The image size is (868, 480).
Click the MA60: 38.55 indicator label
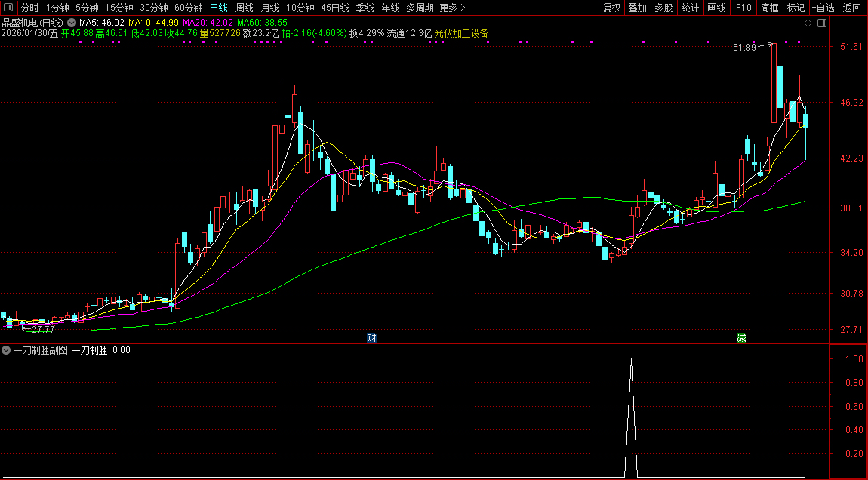pos(263,23)
